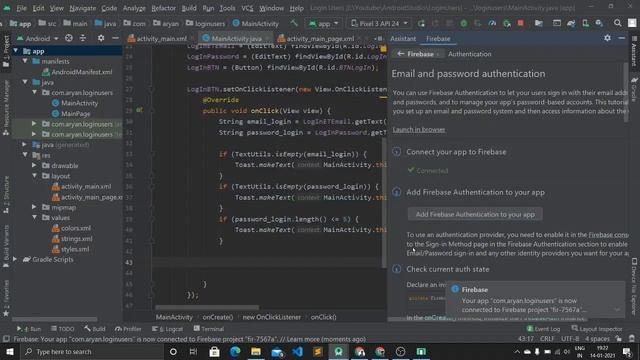
Task: Open the AVD Manager device icon
Action: pyautogui.click(x=585, y=23)
